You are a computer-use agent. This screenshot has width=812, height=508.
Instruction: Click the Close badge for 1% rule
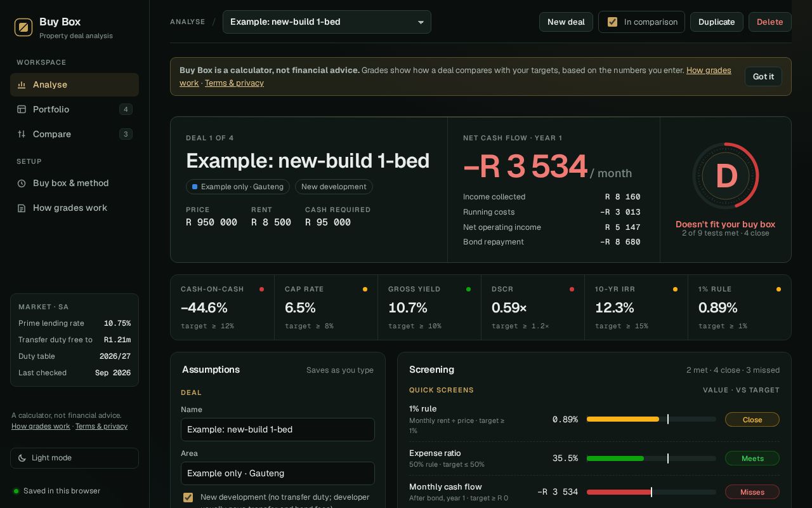coord(752,420)
